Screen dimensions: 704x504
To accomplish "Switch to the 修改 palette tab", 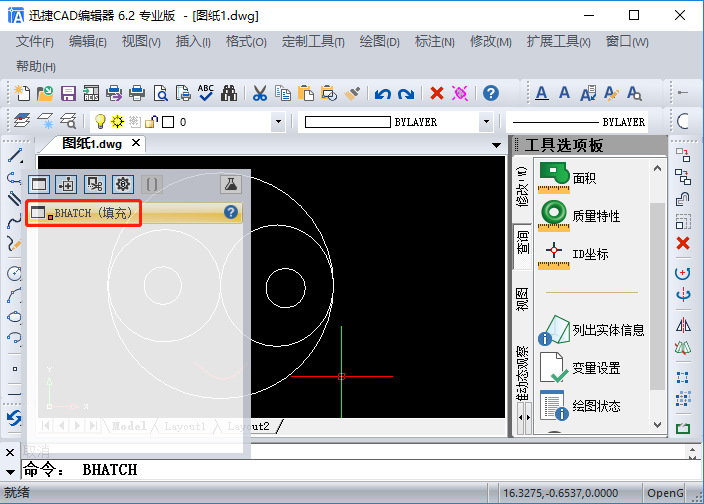I will click(522, 187).
